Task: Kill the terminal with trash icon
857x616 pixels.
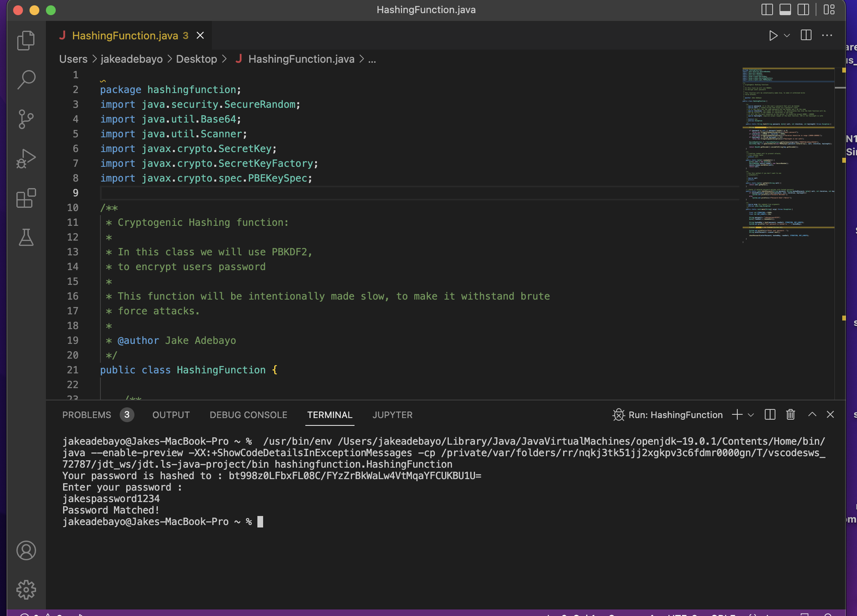Action: 791,415
